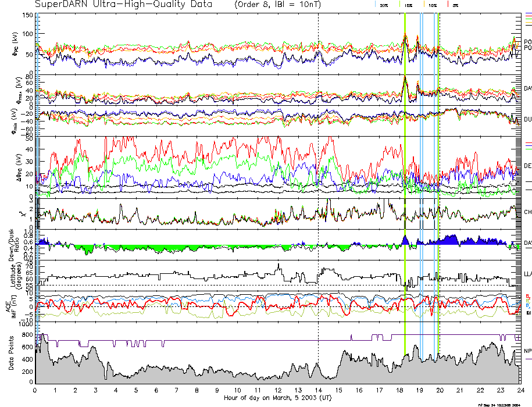Click hour label "17" on the bottom time axis

(x=379, y=390)
